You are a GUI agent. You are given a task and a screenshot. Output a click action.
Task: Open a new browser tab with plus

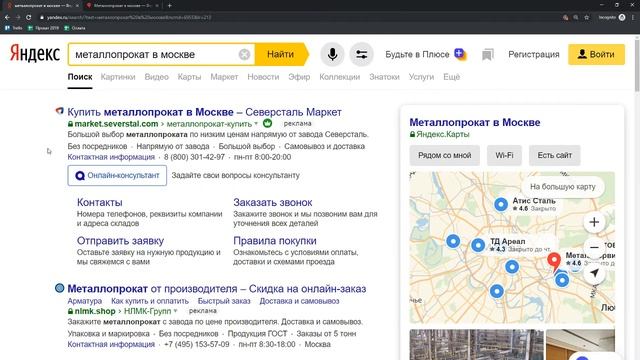169,6
